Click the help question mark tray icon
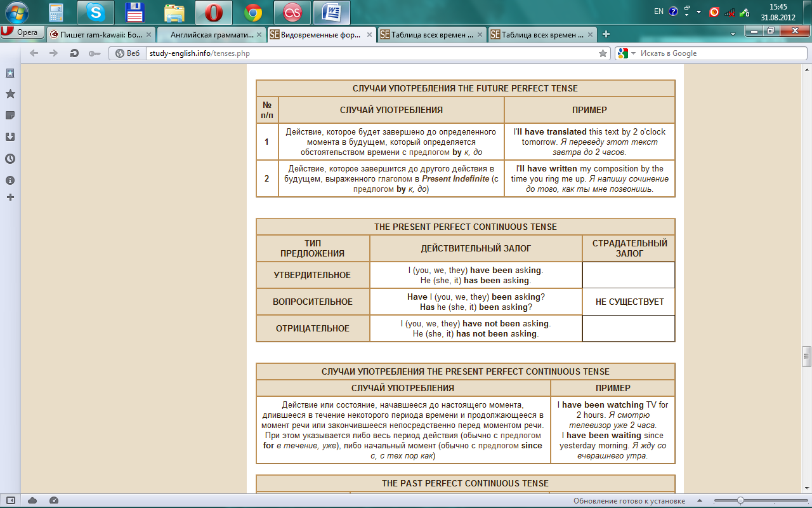The image size is (812, 508). [x=673, y=11]
